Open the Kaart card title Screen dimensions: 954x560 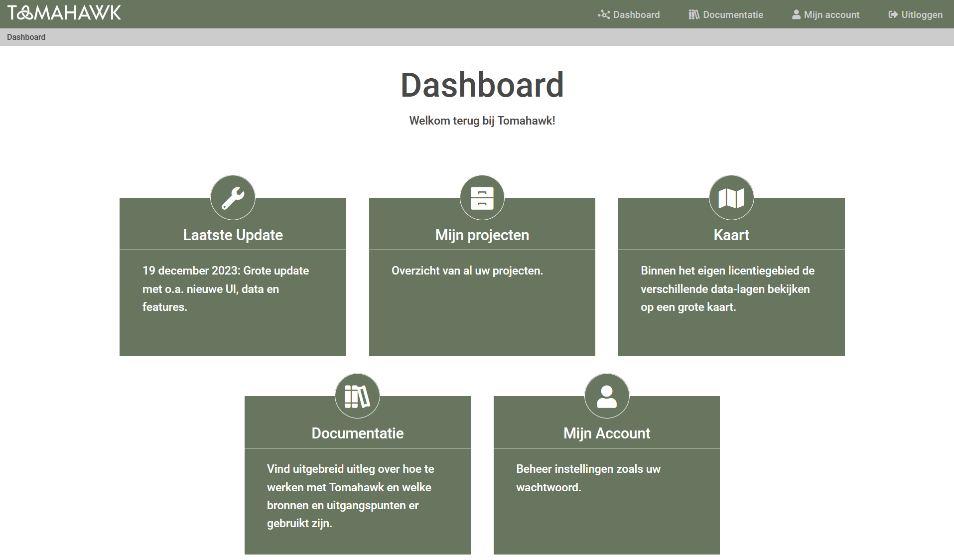[731, 235]
